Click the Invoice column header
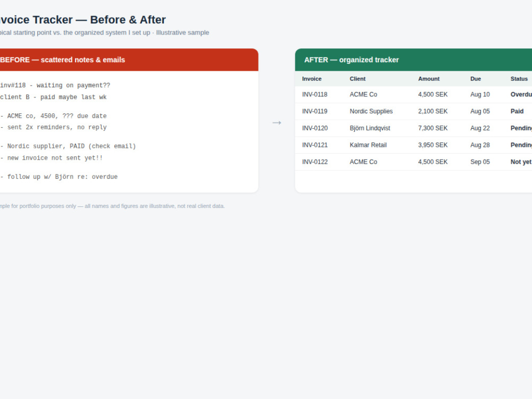The width and height of the screenshot is (532, 399). pyautogui.click(x=312, y=79)
